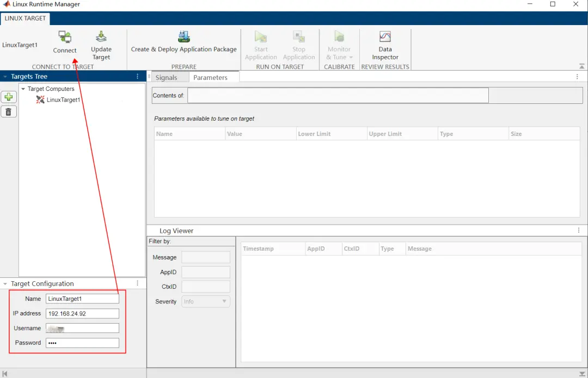Image resolution: width=588 pixels, height=378 pixels.
Task: Click the collapse-down arrow at bottom right
Action: (582, 374)
